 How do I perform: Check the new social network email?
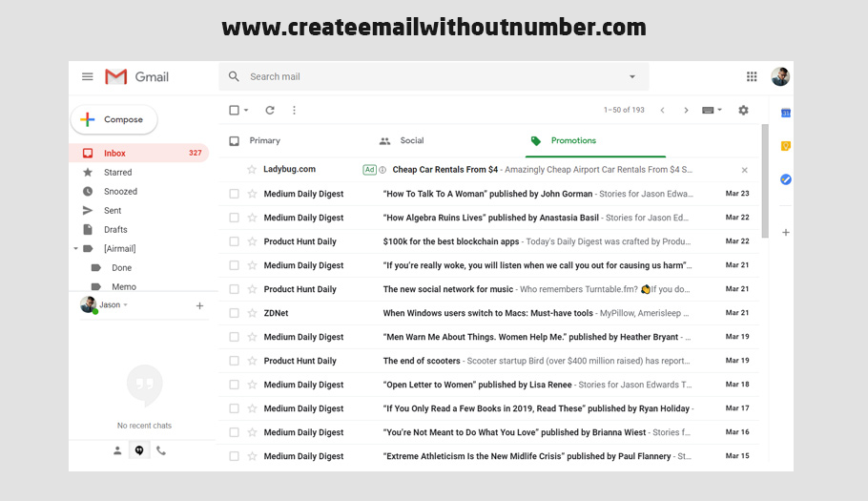tap(234, 289)
